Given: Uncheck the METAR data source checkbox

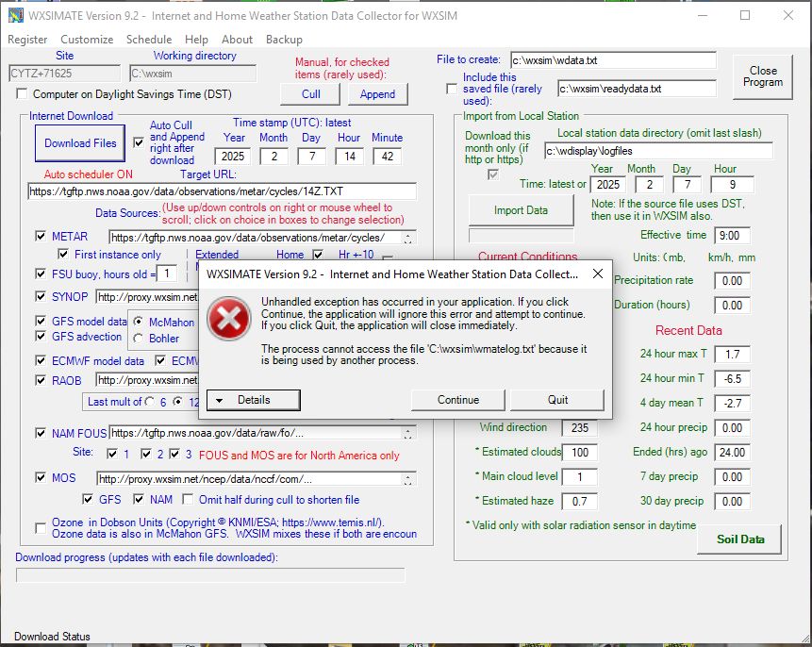Looking at the screenshot, I should point(41,236).
